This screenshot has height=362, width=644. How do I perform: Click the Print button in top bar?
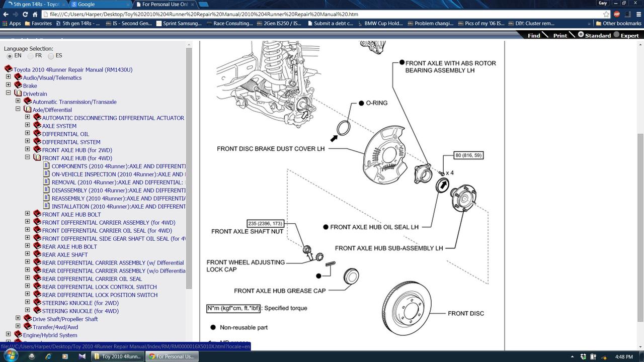click(560, 35)
